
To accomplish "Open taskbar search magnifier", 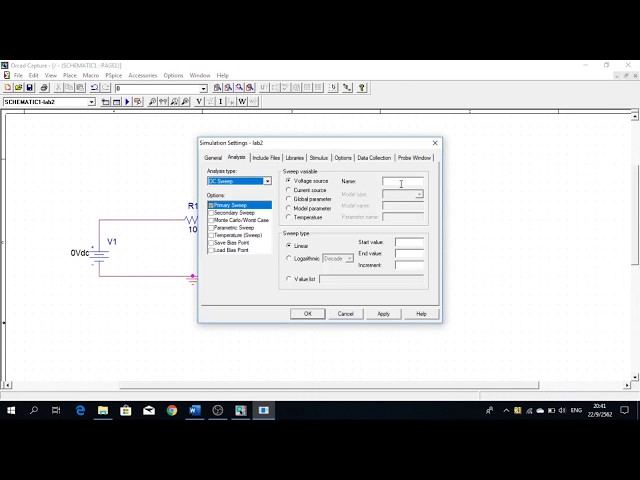I will [x=34, y=411].
